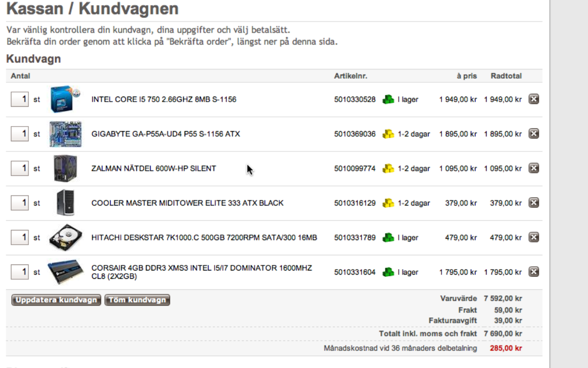Remove Gigabyte GA-P55A-UD4 motherboard from cart
588x368 pixels.
point(533,133)
